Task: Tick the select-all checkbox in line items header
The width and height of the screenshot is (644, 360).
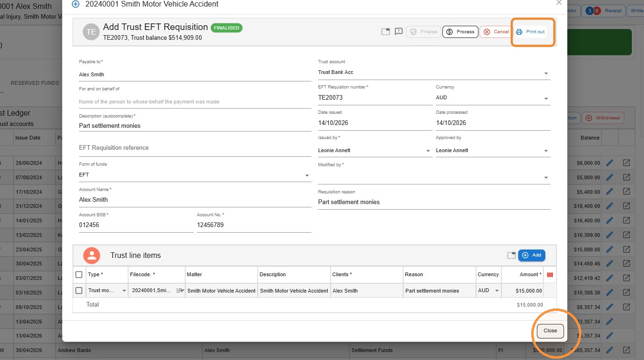Action: [79, 275]
